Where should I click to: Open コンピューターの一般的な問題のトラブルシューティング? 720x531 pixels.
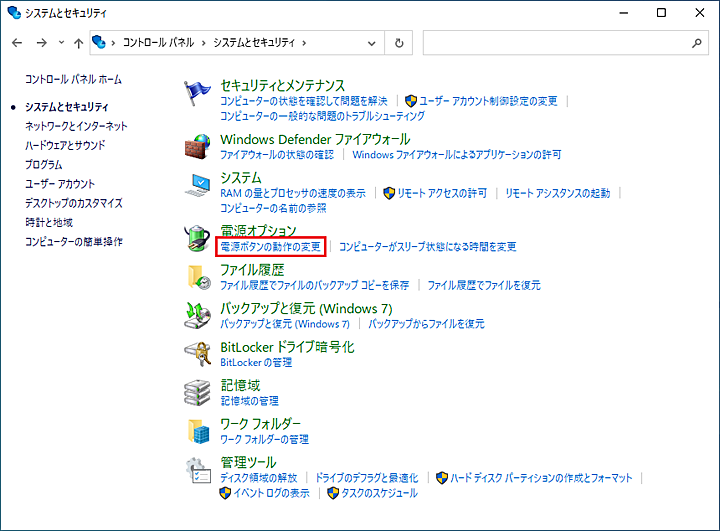click(322, 116)
